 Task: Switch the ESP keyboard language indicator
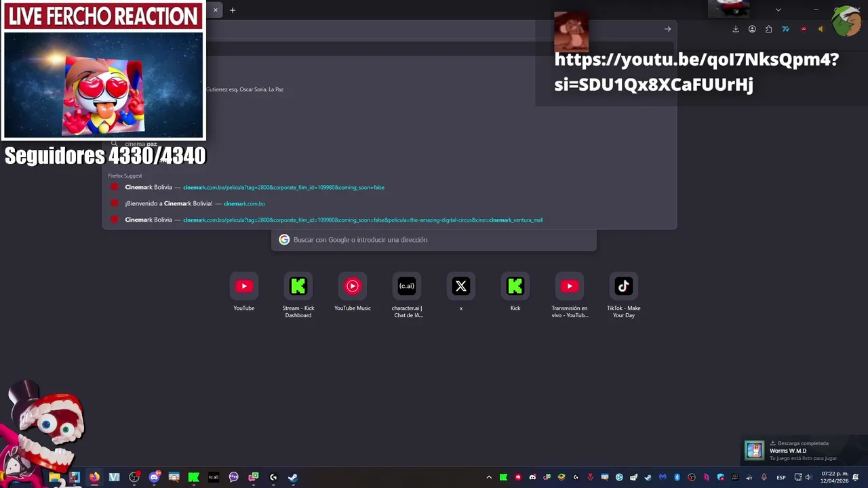pyautogui.click(x=781, y=477)
